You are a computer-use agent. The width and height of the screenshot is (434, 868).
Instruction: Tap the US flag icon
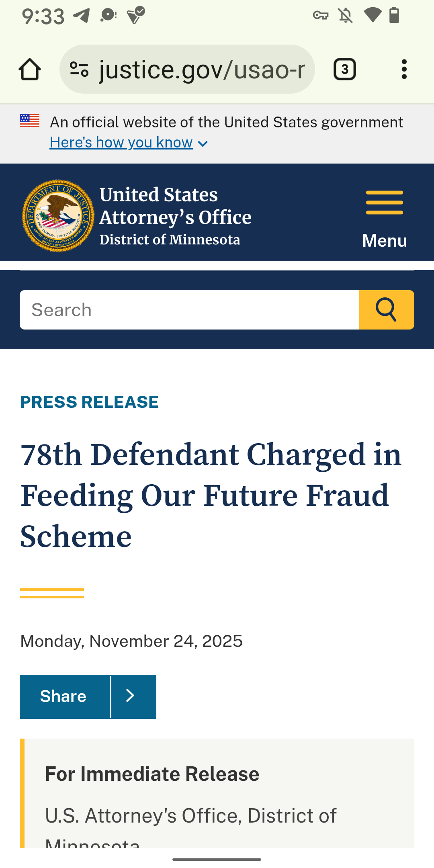coord(30,121)
